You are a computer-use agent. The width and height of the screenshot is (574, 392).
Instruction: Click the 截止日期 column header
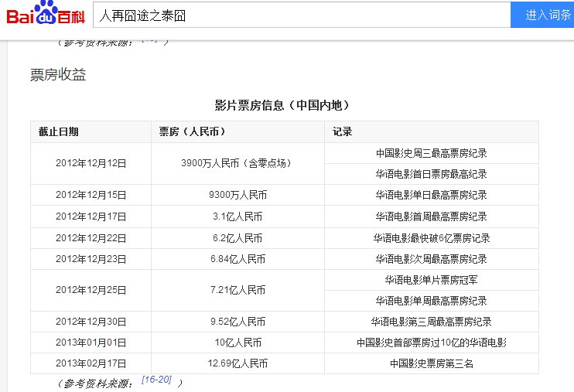(x=59, y=131)
